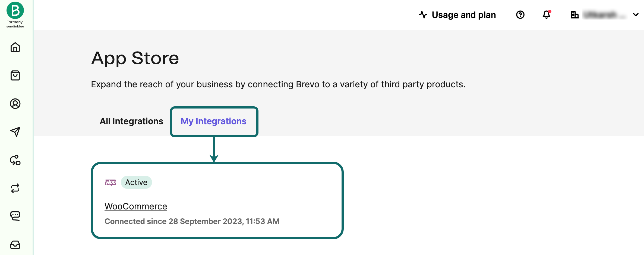Image resolution: width=644 pixels, height=255 pixels.
Task: Click the organization building icon in header
Action: pyautogui.click(x=575, y=15)
